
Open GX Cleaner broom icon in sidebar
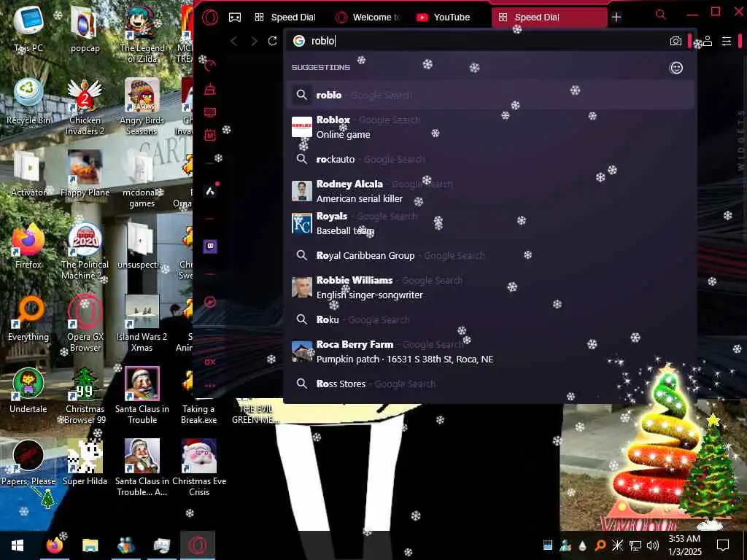tap(210, 89)
